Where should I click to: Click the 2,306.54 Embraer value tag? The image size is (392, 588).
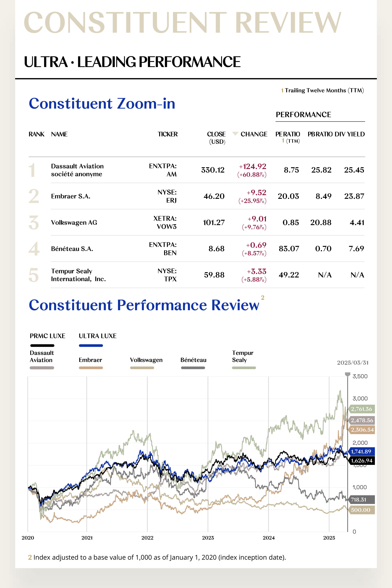click(x=362, y=430)
